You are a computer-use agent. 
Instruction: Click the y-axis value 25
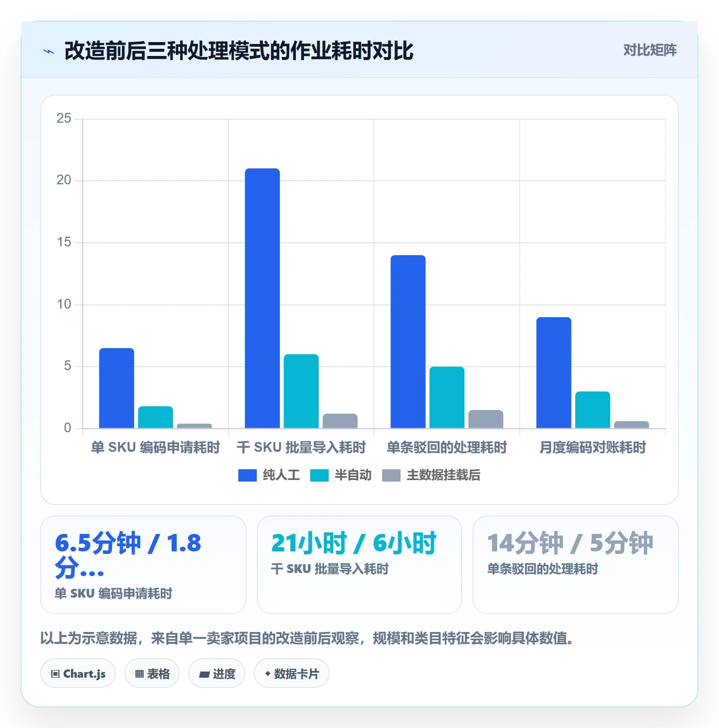point(64,119)
